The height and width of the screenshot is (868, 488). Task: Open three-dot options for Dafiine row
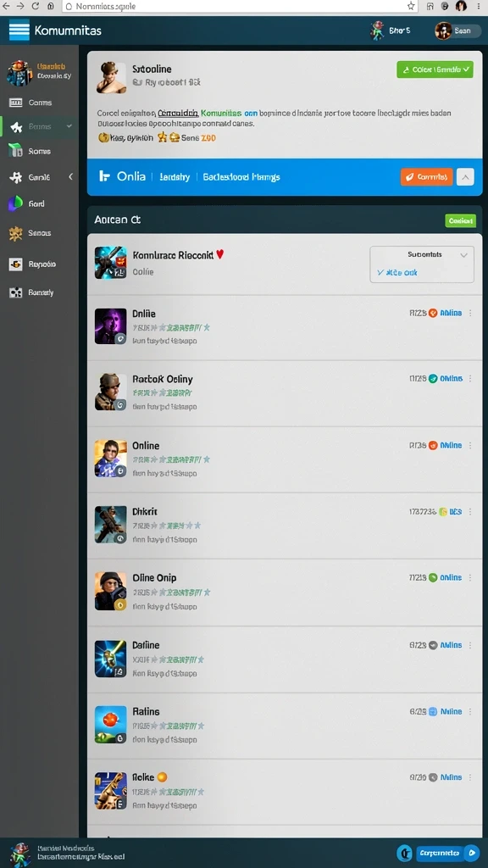[x=470, y=645]
